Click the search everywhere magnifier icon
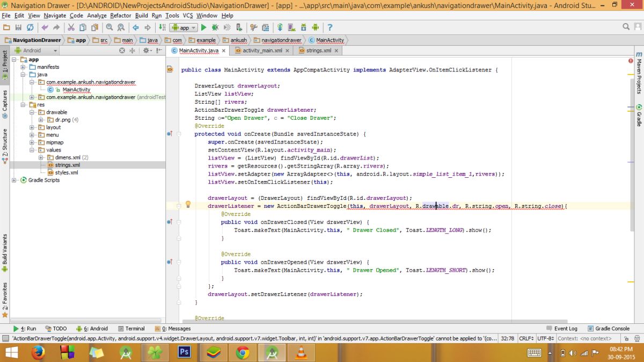 [x=626, y=27]
